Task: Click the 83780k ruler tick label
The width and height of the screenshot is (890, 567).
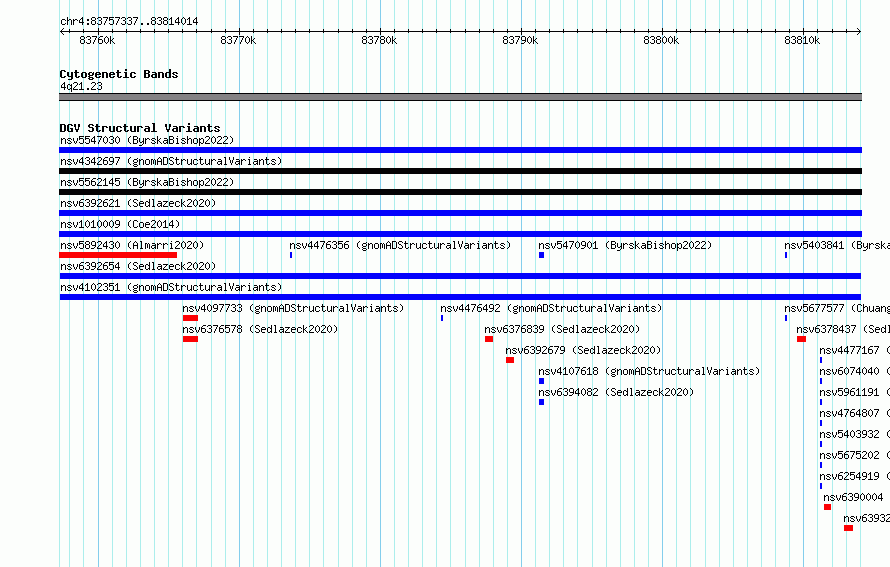Action: [x=379, y=40]
